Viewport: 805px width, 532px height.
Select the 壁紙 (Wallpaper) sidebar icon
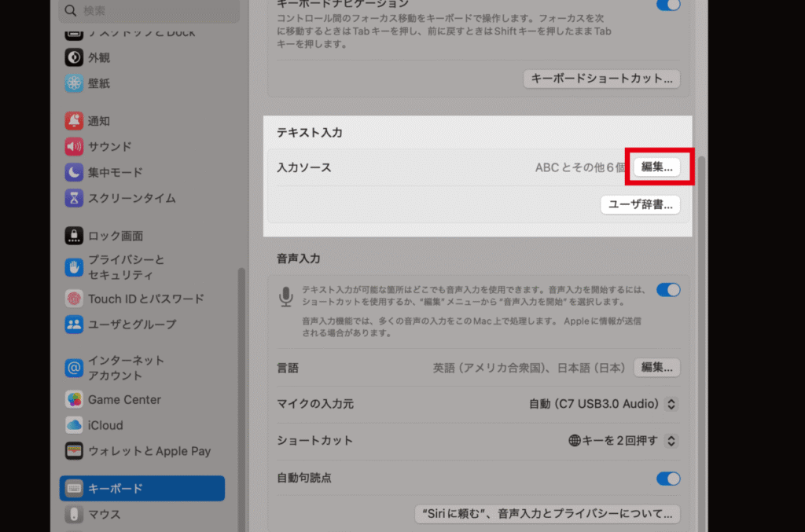tap(73, 83)
